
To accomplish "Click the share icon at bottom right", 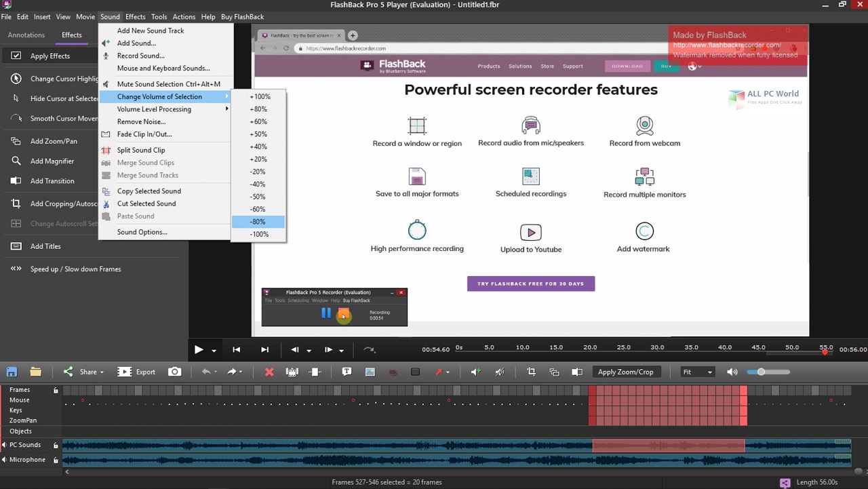I will pyautogui.click(x=785, y=483).
